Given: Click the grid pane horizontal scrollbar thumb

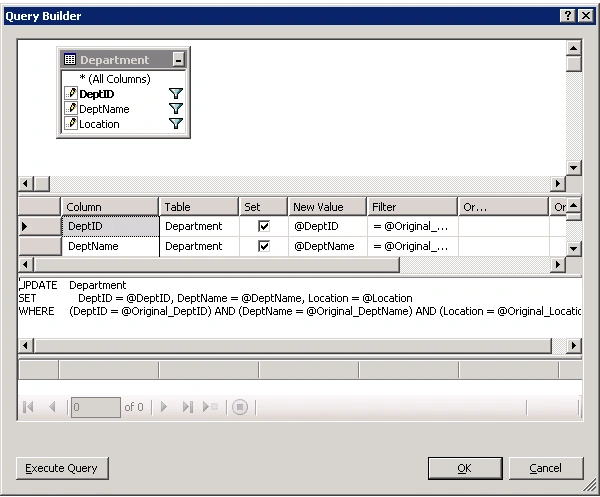Looking at the screenshot, I should pos(217,264).
